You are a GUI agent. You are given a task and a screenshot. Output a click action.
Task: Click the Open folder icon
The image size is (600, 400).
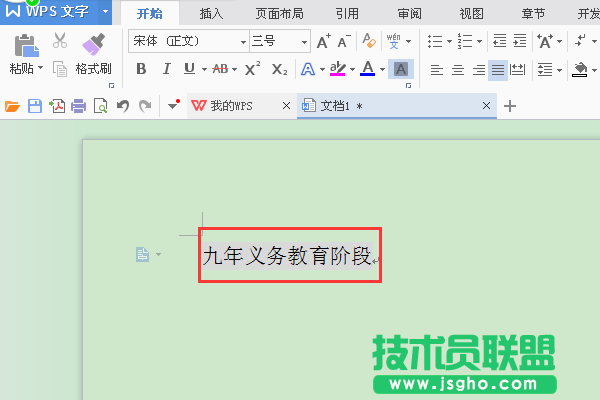point(12,106)
